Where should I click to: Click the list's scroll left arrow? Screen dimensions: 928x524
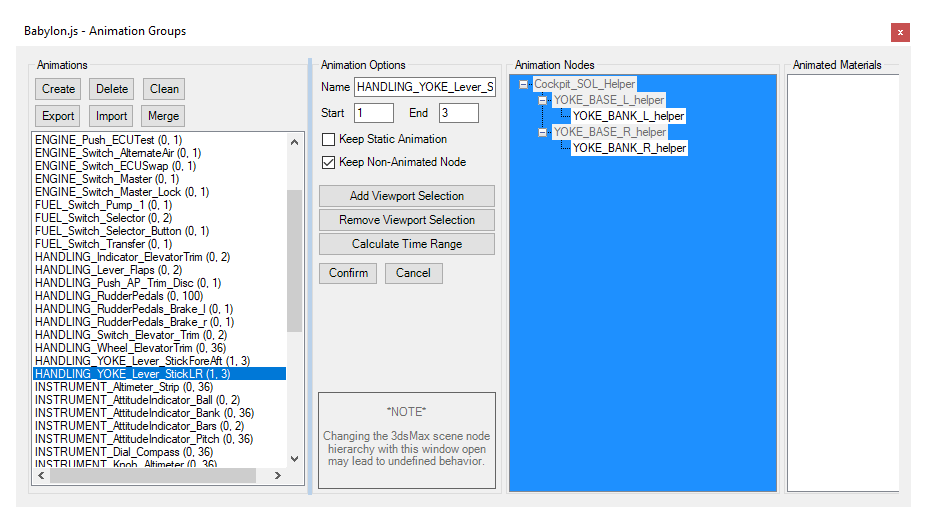click(41, 475)
